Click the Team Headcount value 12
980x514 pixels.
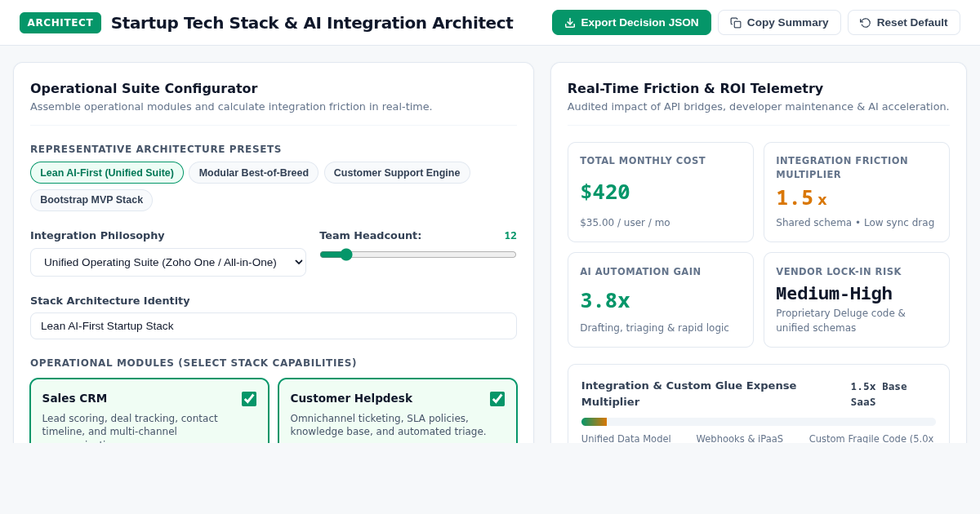[x=510, y=236]
